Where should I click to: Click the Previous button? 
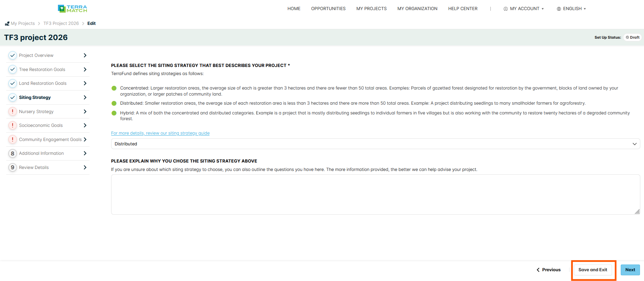549,270
